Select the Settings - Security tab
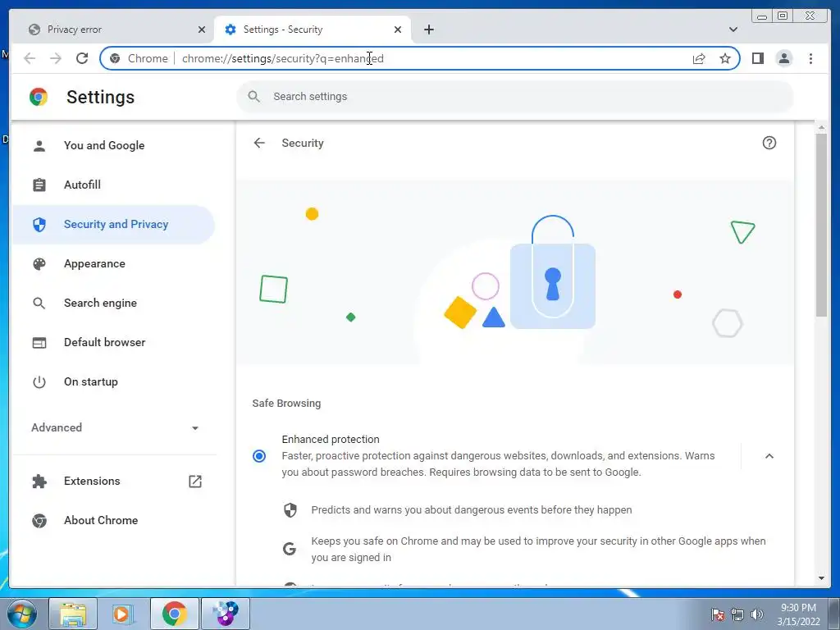 [313, 30]
